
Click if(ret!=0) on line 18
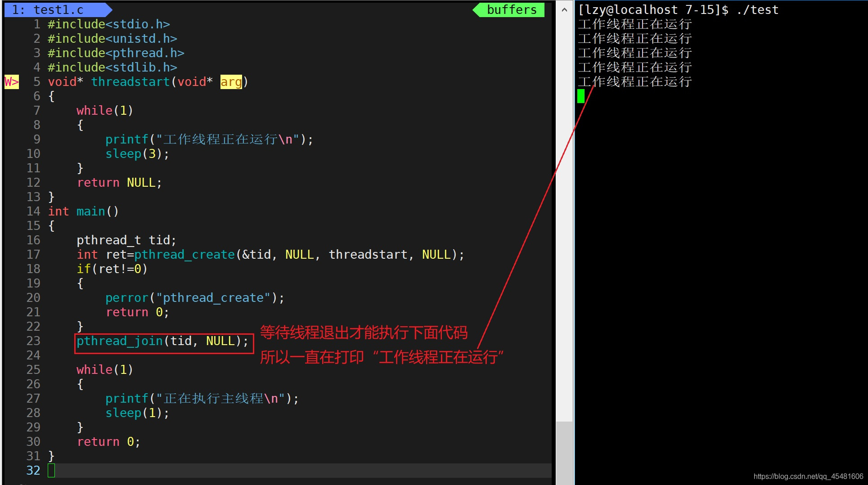pyautogui.click(x=112, y=269)
